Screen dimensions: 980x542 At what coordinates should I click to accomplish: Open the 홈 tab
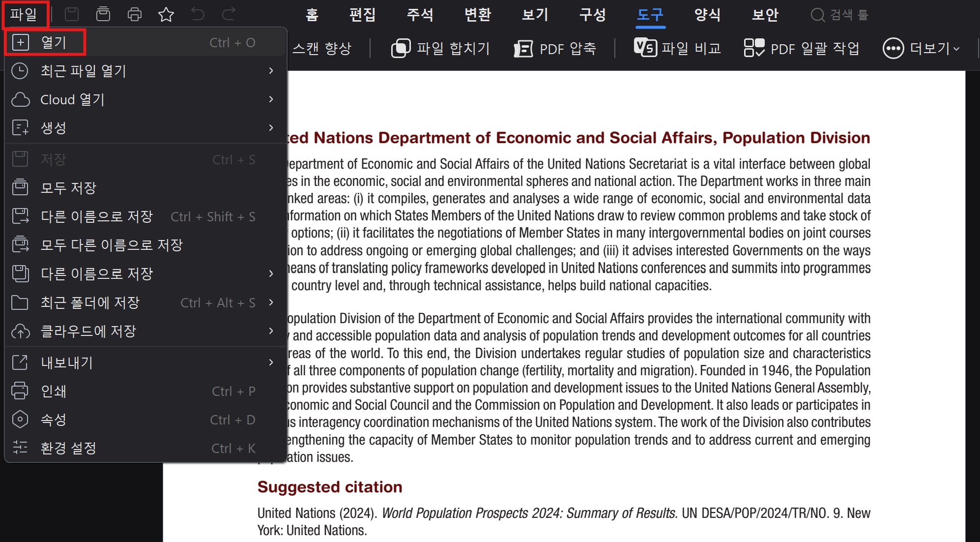(312, 15)
